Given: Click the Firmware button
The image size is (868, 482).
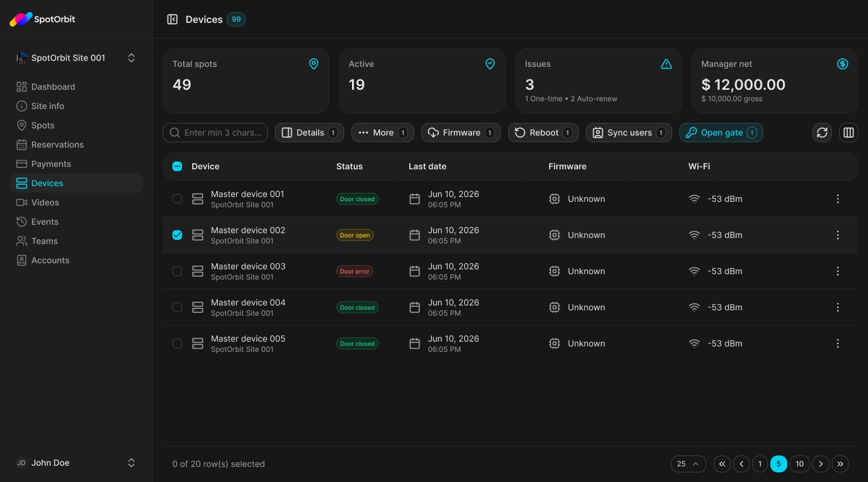Looking at the screenshot, I should [461, 133].
